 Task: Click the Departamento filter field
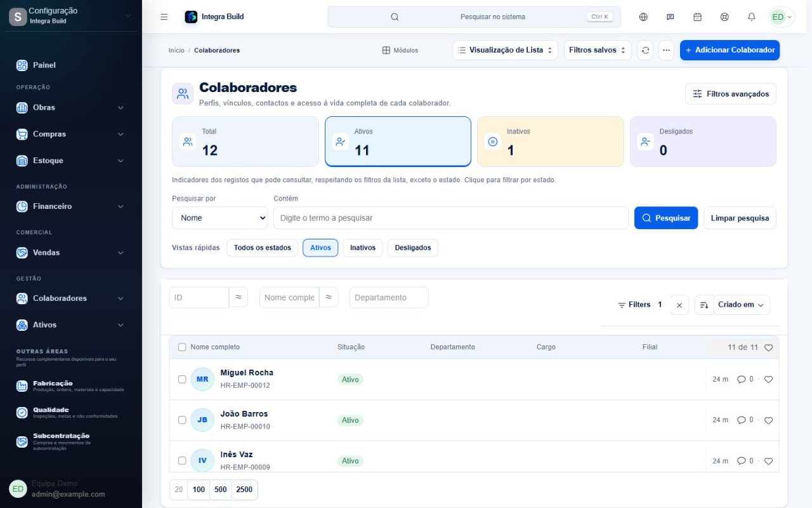point(389,297)
